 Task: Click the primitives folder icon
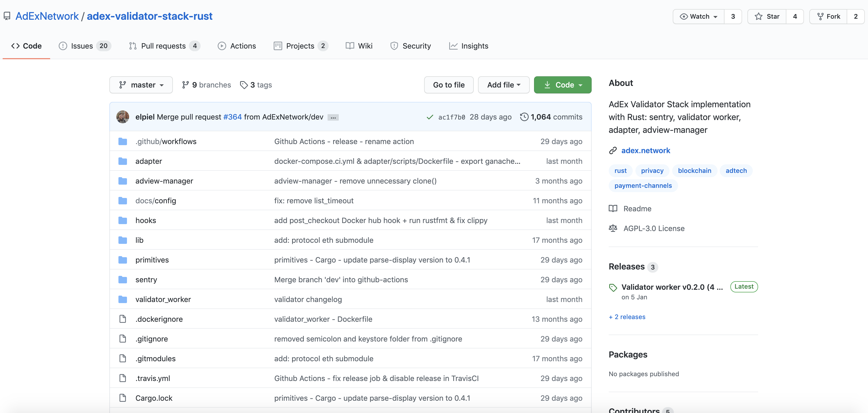[123, 260]
